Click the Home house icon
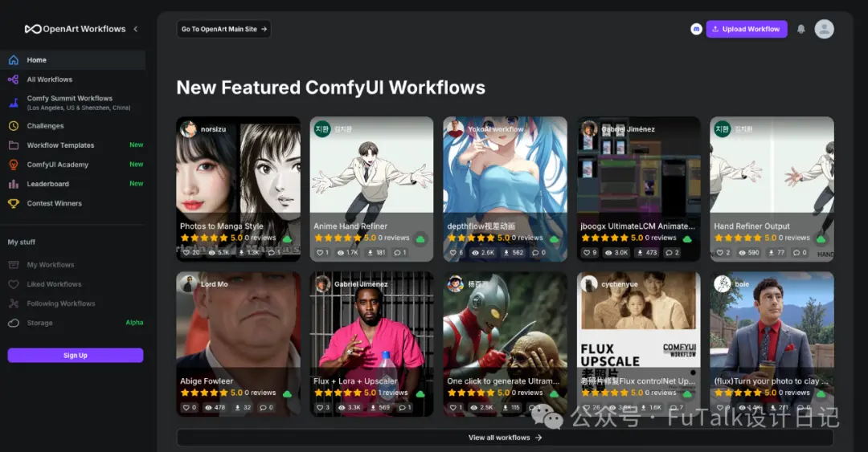 (14, 59)
